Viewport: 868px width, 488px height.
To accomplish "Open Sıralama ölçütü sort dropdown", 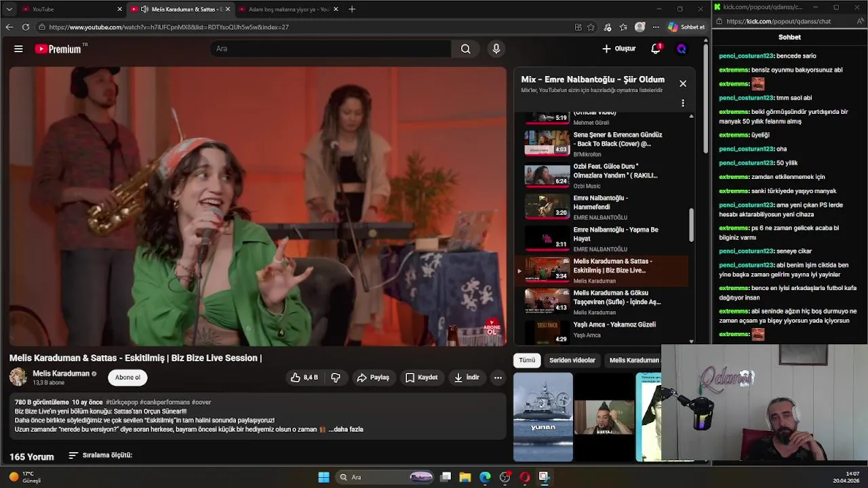I will pyautogui.click(x=100, y=455).
